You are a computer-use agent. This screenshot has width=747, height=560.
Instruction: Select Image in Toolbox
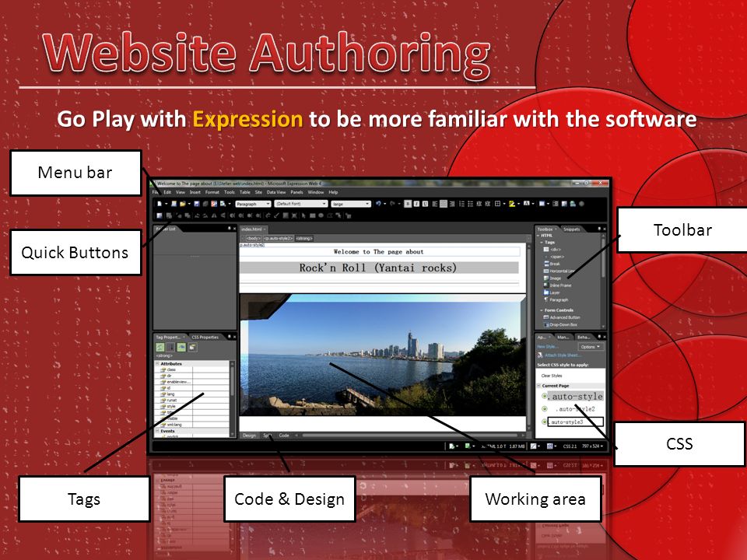pos(552,278)
